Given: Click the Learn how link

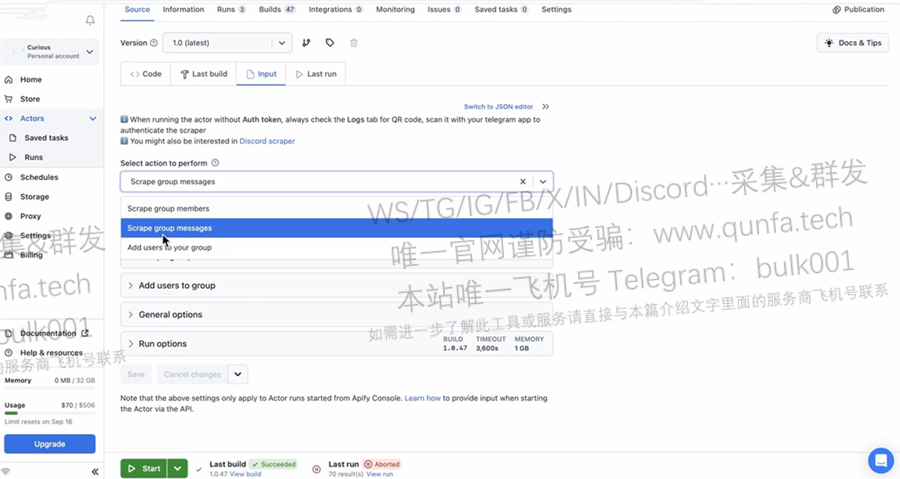Looking at the screenshot, I should (x=422, y=398).
